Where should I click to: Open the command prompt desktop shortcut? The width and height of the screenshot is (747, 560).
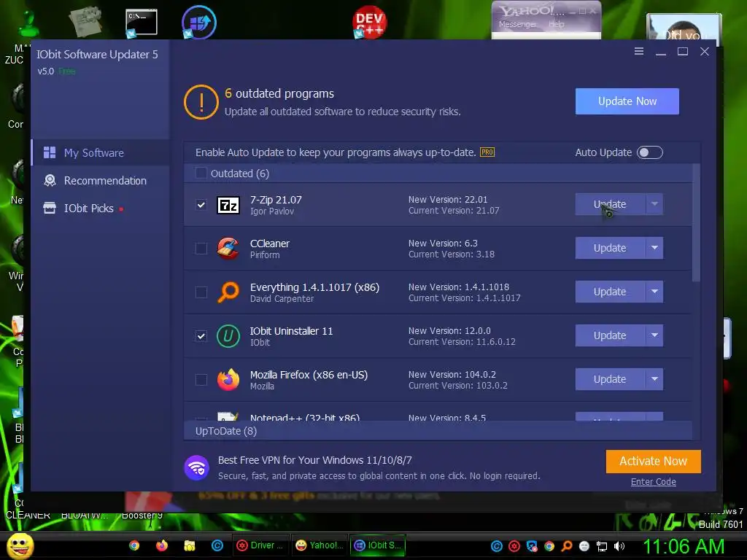pos(141,23)
